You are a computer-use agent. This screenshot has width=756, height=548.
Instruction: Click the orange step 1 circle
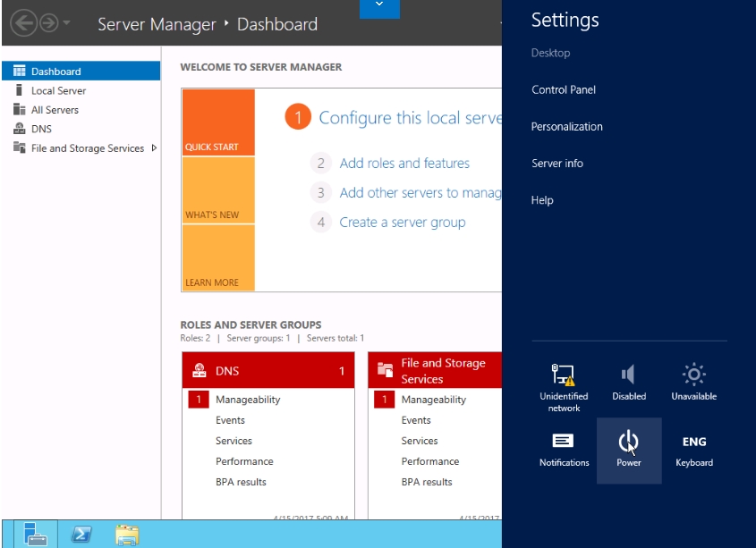[298, 117]
